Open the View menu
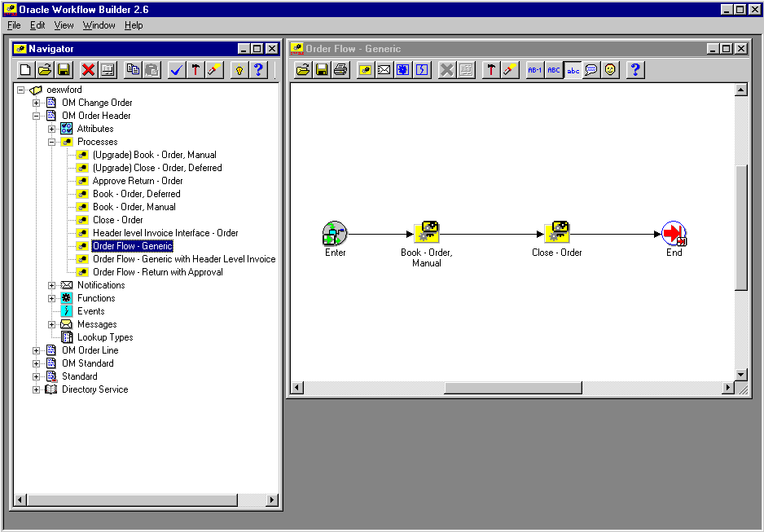Viewport: 764px width, 532px height. [x=64, y=25]
